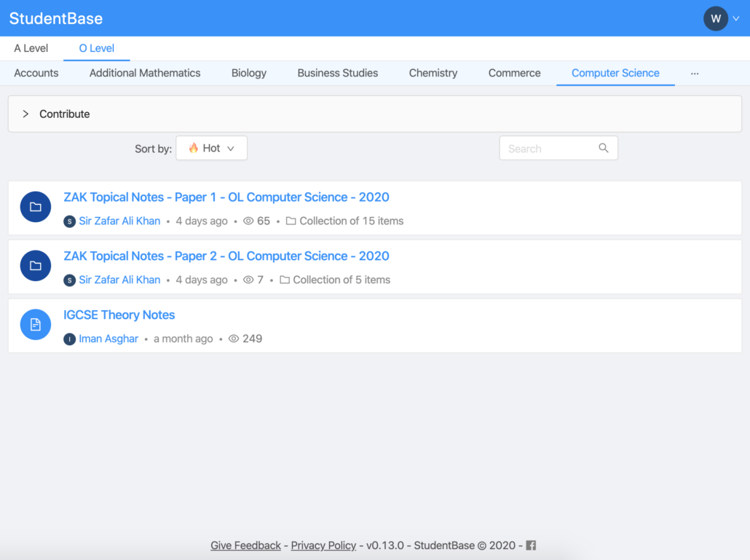
Task: Click the Facebook icon in the footer
Action: tap(531, 545)
